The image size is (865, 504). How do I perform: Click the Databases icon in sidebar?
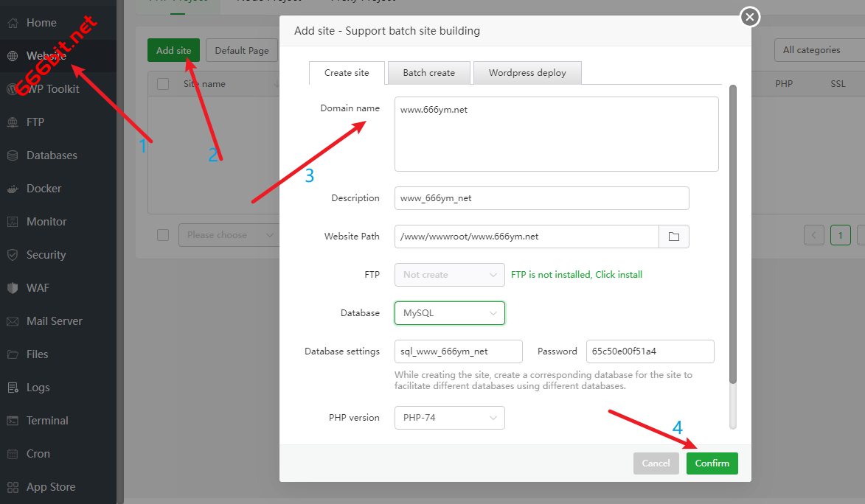[x=13, y=155]
